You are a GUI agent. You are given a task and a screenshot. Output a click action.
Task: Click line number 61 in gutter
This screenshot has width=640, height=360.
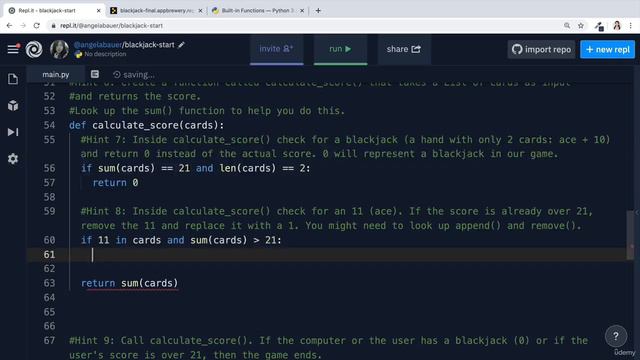pos(49,255)
